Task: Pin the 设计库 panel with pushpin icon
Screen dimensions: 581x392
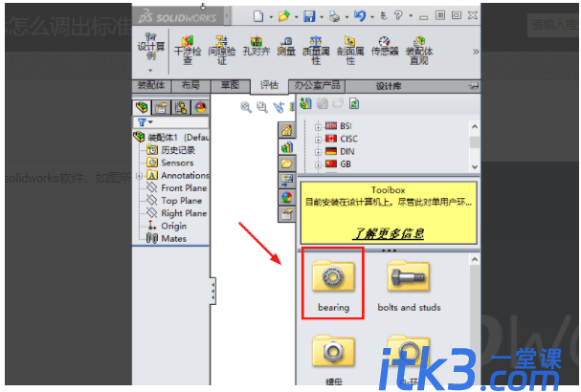Action: (x=473, y=86)
